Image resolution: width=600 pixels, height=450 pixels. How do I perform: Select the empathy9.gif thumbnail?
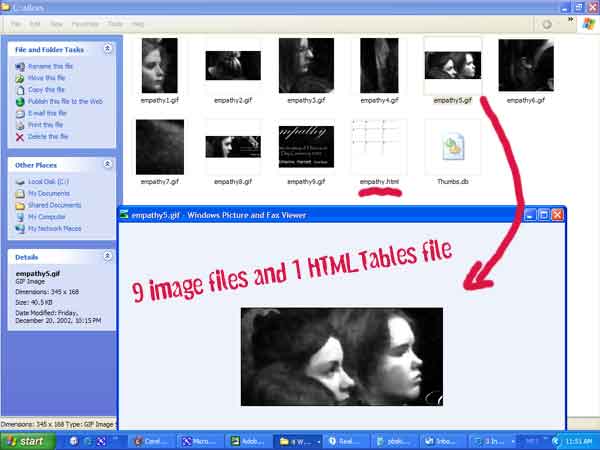(306, 147)
